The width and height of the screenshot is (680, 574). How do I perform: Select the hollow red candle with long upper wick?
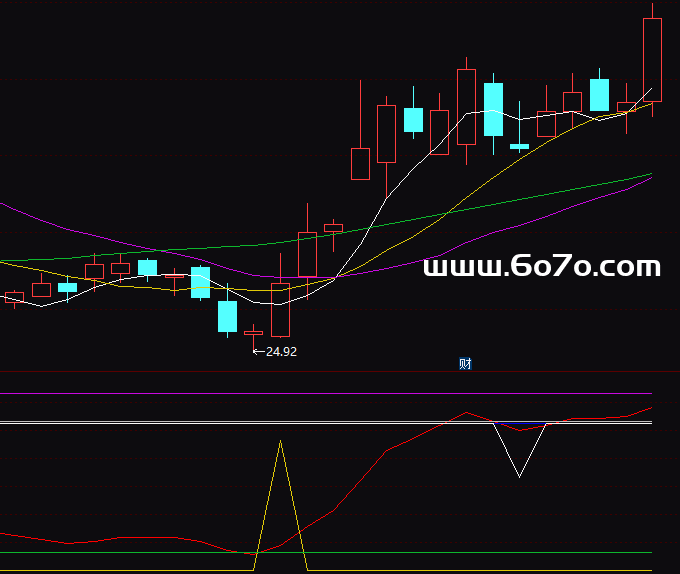[x=359, y=163]
